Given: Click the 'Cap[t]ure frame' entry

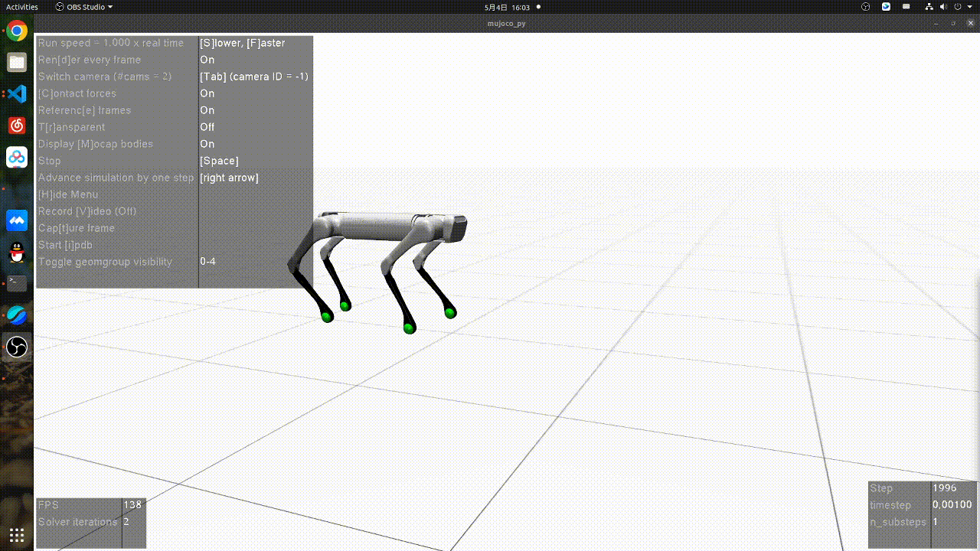Looking at the screenshot, I should [x=77, y=228].
